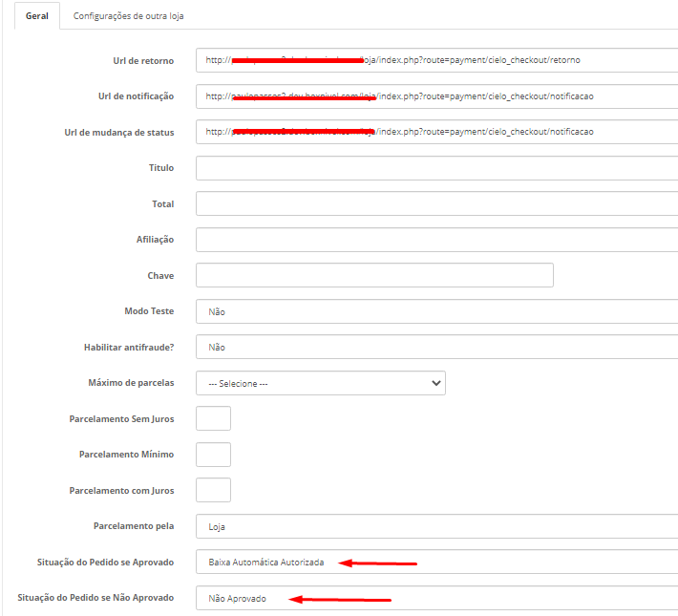
Task: Focus the Url de notificação text box
Action: pos(435,96)
